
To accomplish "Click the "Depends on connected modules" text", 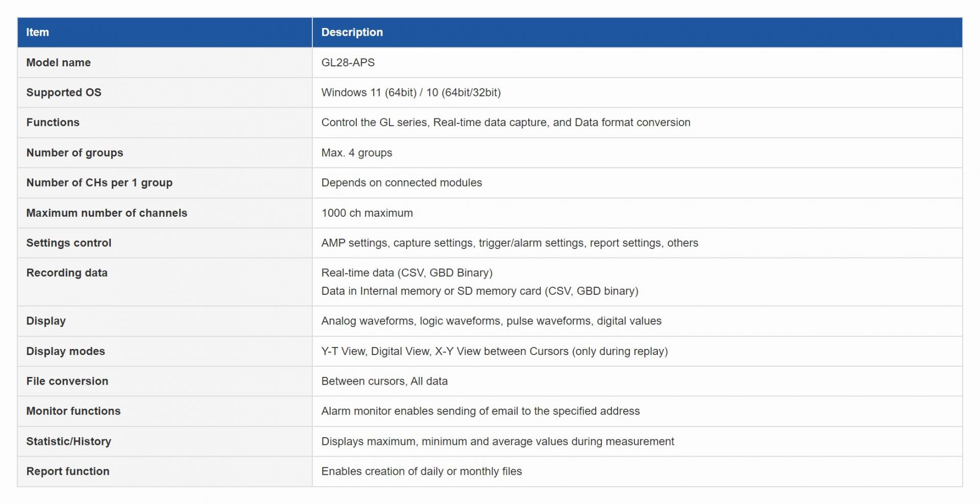I will (401, 183).
